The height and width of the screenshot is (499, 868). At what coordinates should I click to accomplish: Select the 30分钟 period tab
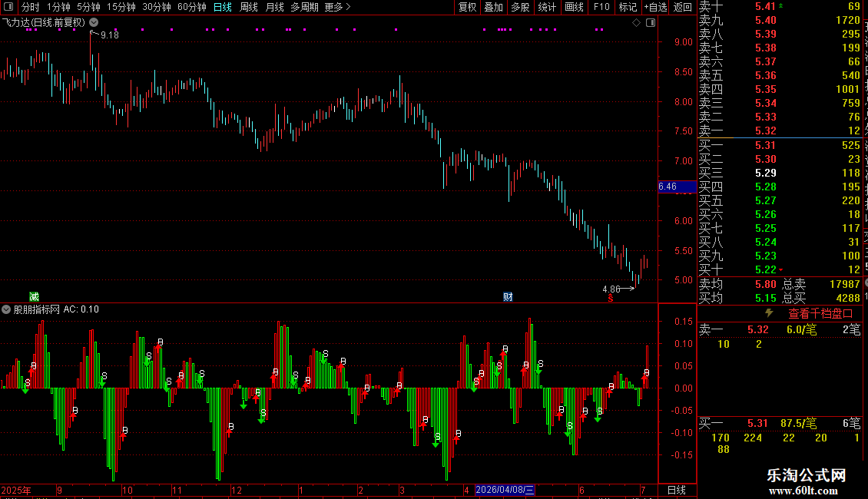click(156, 7)
